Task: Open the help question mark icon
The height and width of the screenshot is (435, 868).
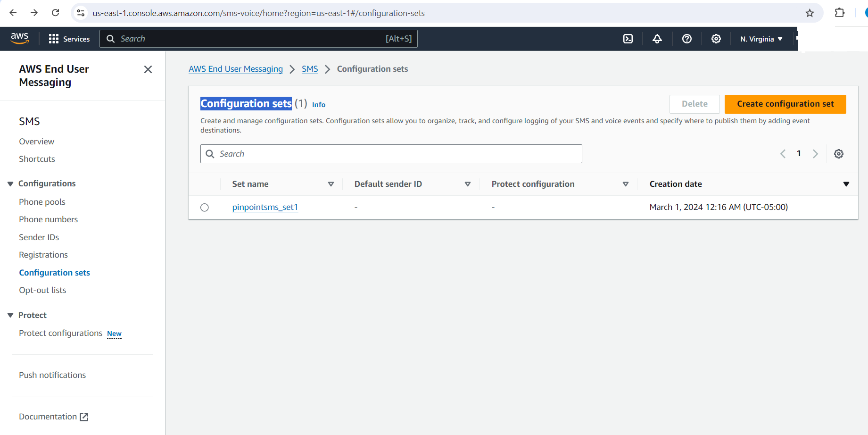Action: 687,39
